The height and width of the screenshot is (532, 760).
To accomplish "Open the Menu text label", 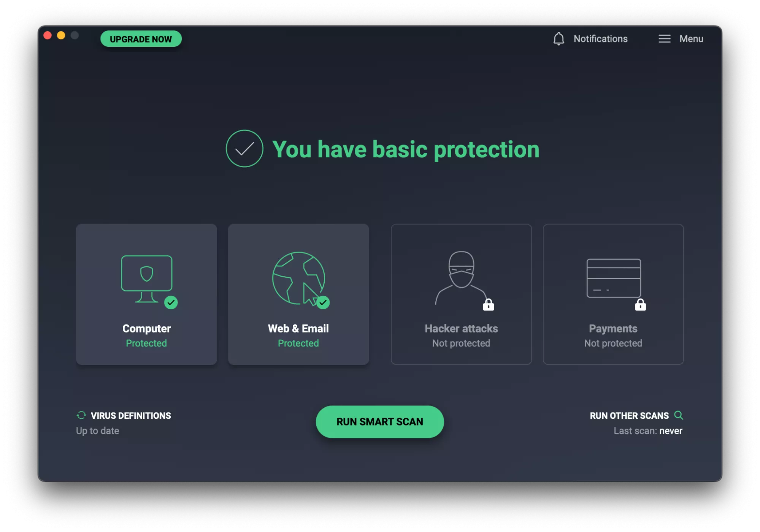I will coord(691,39).
